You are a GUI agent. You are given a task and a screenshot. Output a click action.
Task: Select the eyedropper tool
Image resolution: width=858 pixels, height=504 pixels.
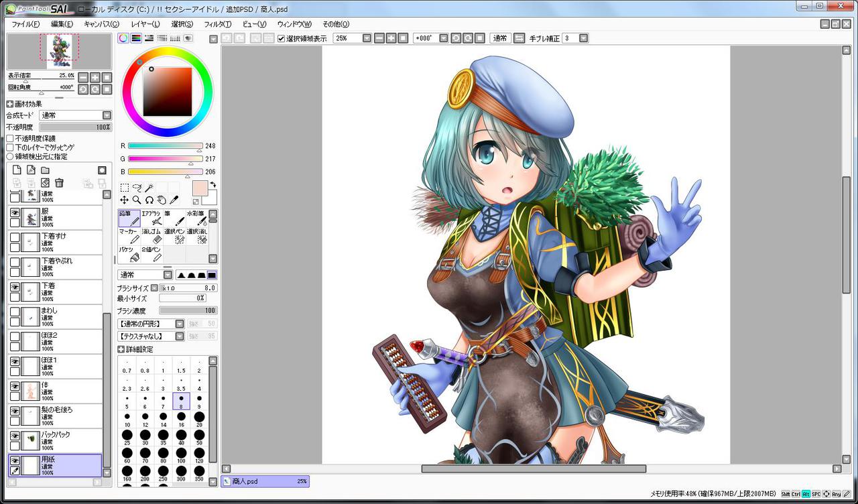coord(173,200)
